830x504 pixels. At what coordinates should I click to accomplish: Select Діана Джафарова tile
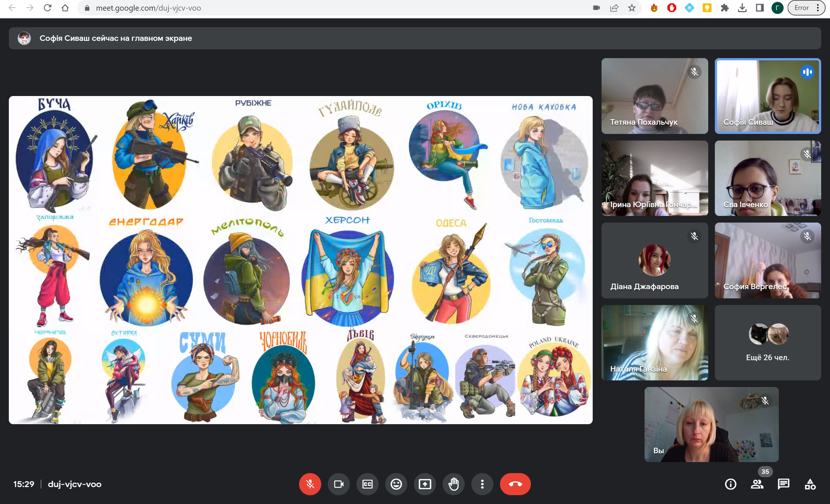click(655, 260)
